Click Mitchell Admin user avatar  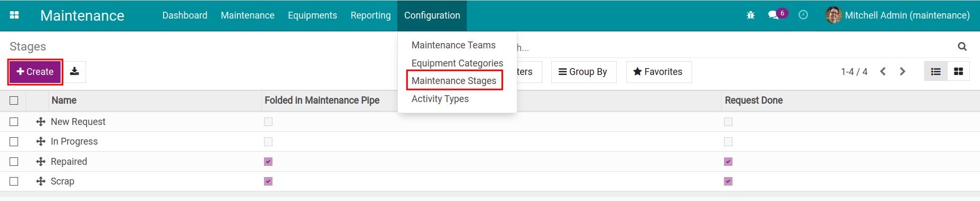pos(833,15)
